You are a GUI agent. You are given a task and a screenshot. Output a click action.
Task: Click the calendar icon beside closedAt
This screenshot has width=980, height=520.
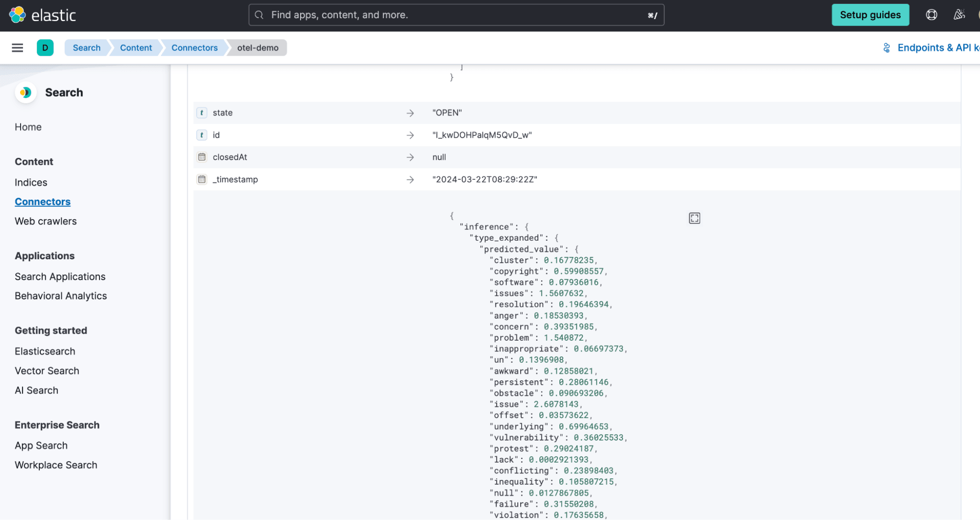(201, 157)
